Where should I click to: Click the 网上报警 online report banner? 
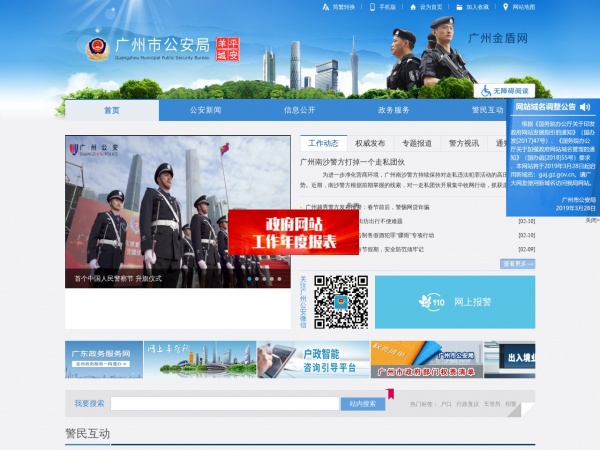coord(455,302)
